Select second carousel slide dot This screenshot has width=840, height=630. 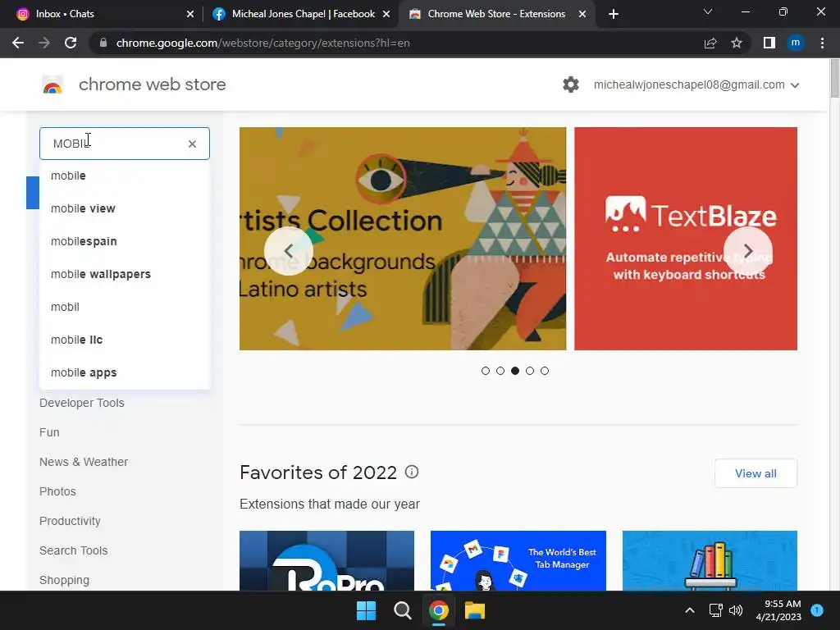pyautogui.click(x=500, y=371)
